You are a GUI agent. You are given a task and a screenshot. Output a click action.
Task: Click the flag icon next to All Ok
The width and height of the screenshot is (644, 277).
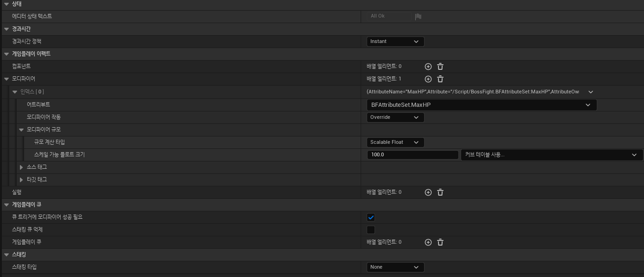[x=418, y=17]
